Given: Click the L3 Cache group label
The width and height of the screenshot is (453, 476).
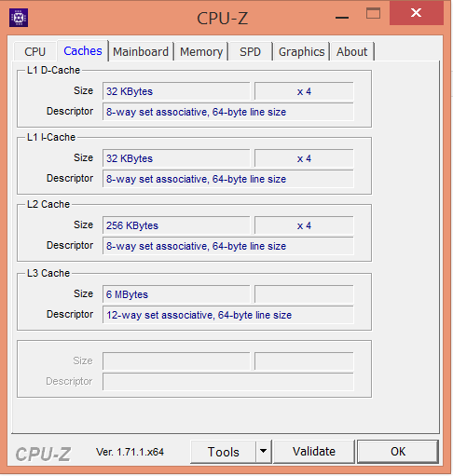Looking at the screenshot, I should [x=48, y=273].
